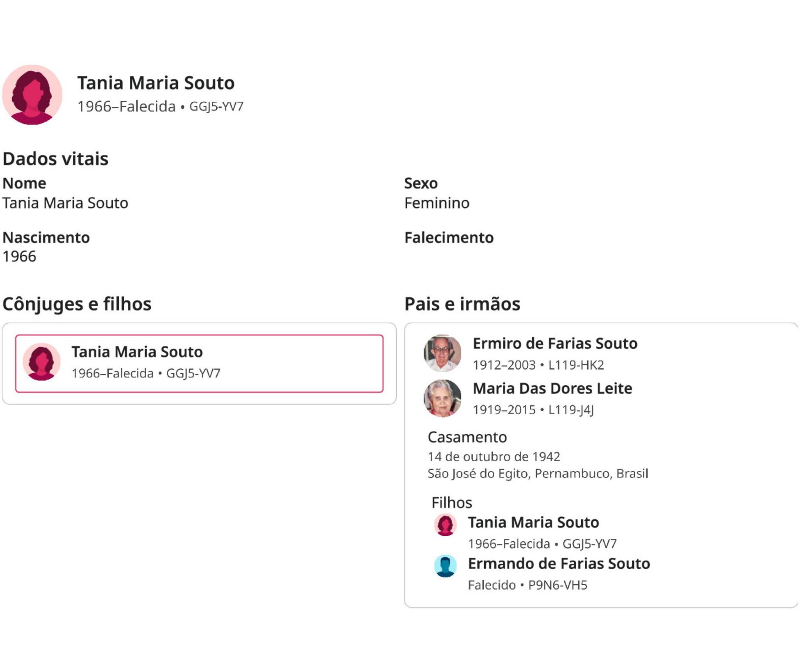
Task: Click Ermando's blue male avatar icon
Action: pos(445,566)
